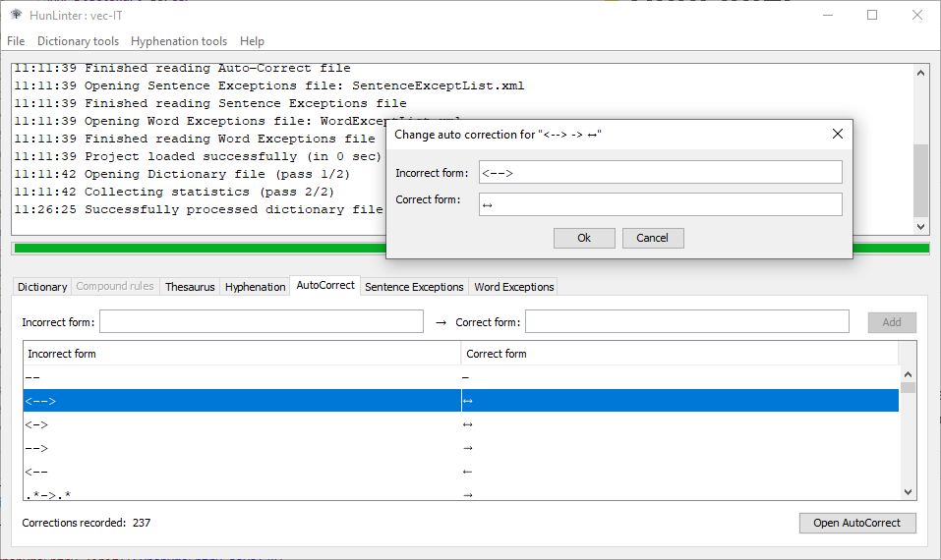Click the dialog Correct form field
The height and width of the screenshot is (560, 941).
[x=660, y=204]
